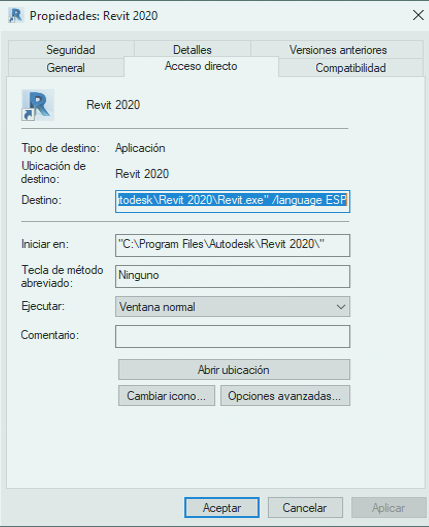
Task: Open the Compatibilidad tab
Action: pos(350,68)
